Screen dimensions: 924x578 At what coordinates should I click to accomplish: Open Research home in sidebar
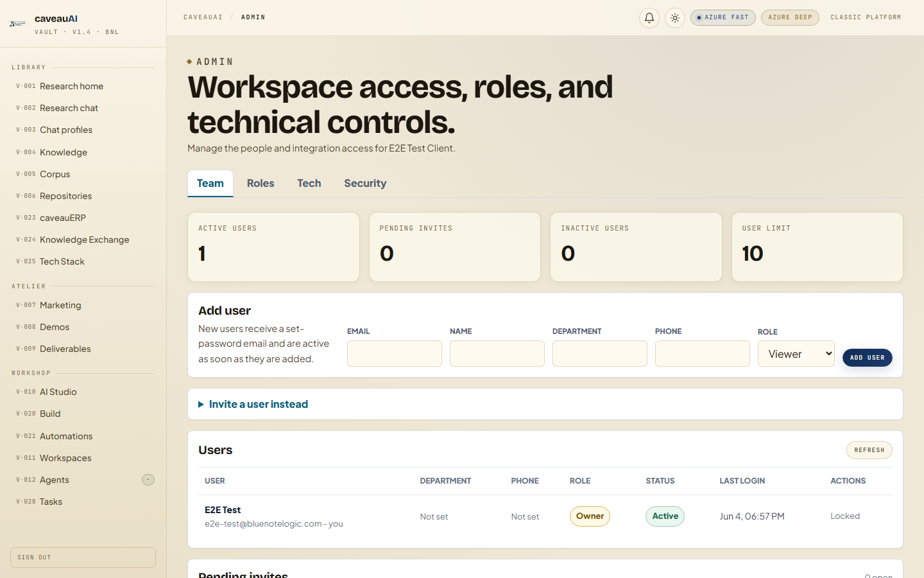83,86
